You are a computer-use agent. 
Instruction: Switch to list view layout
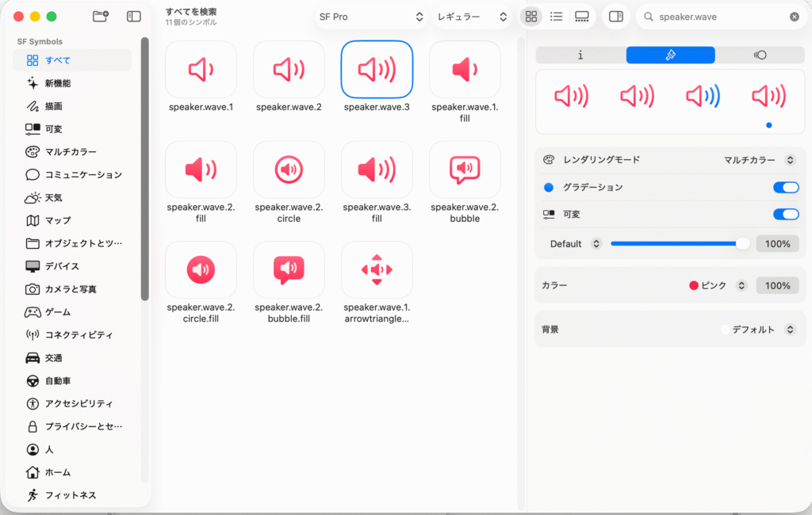pos(557,17)
